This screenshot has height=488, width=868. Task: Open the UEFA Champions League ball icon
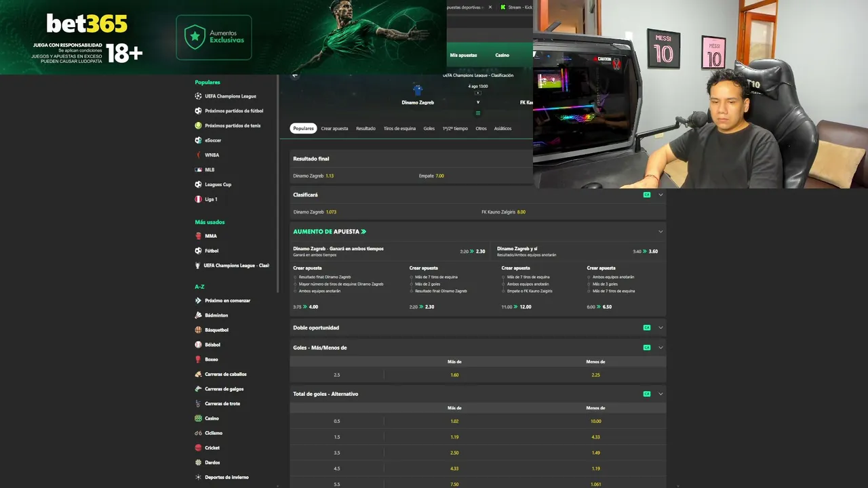tap(199, 96)
